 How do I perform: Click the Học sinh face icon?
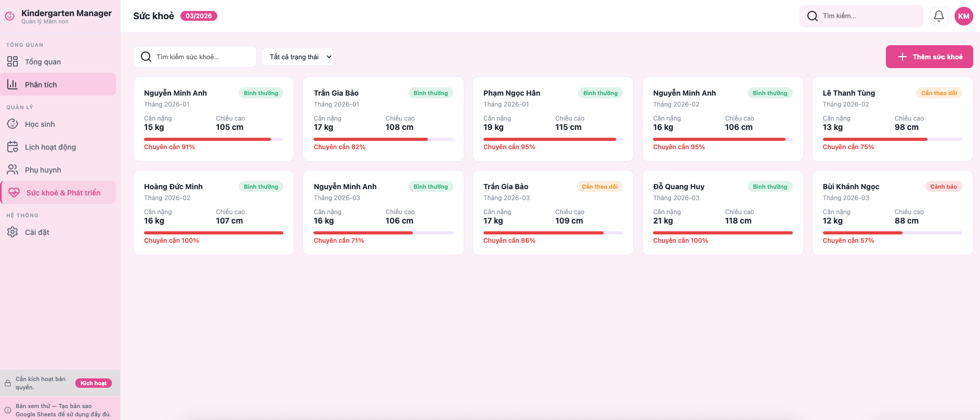point(12,124)
